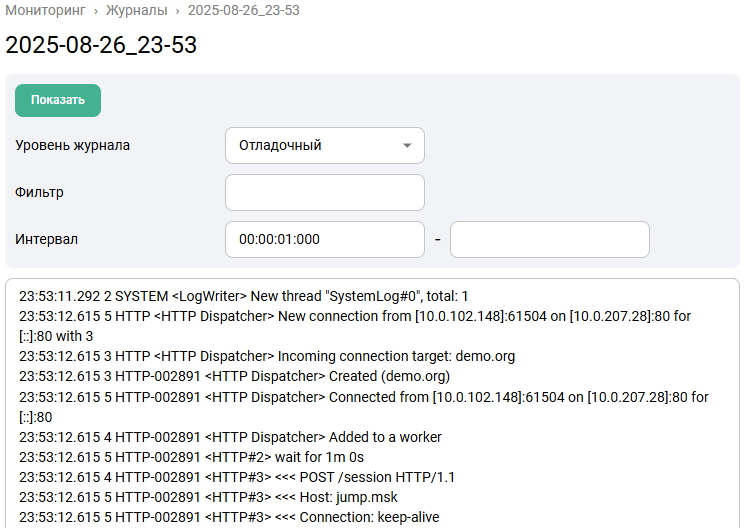Go to the Журналы breadcrumb
The image size is (750, 528).
click(135, 10)
